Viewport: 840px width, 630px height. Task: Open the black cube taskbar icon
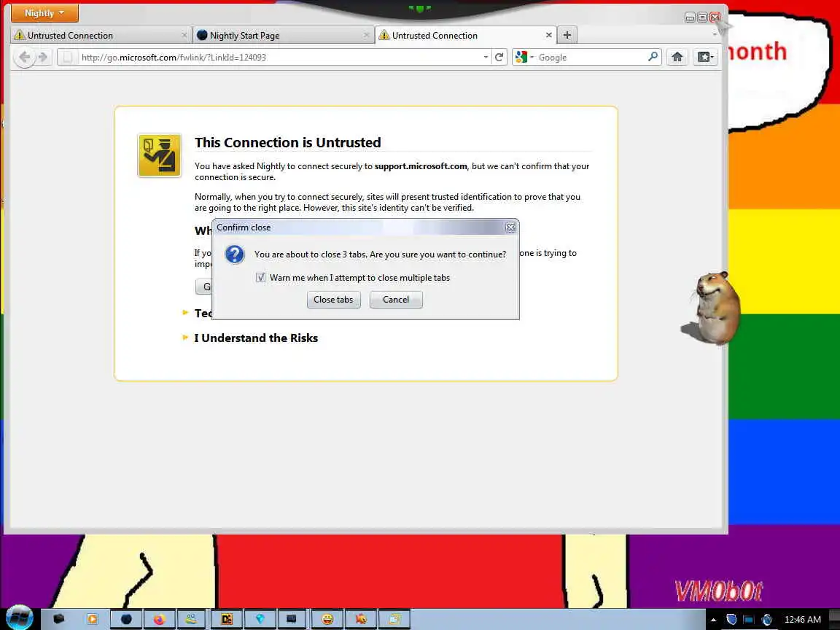point(58,619)
